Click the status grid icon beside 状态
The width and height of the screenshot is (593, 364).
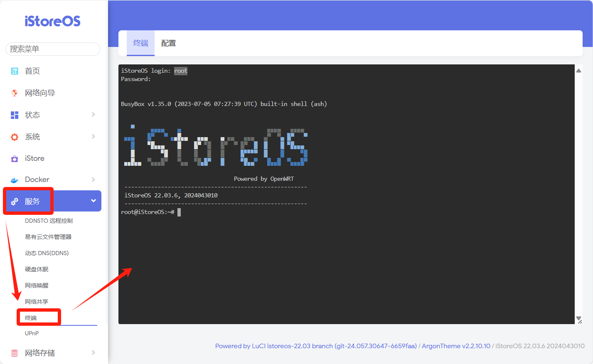15,115
